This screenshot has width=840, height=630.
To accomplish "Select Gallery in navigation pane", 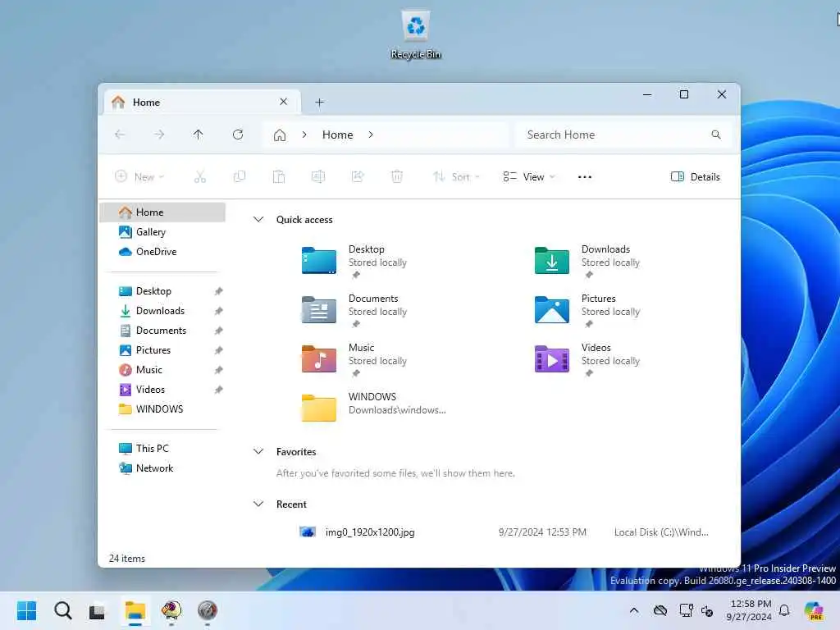I will [x=162, y=232].
